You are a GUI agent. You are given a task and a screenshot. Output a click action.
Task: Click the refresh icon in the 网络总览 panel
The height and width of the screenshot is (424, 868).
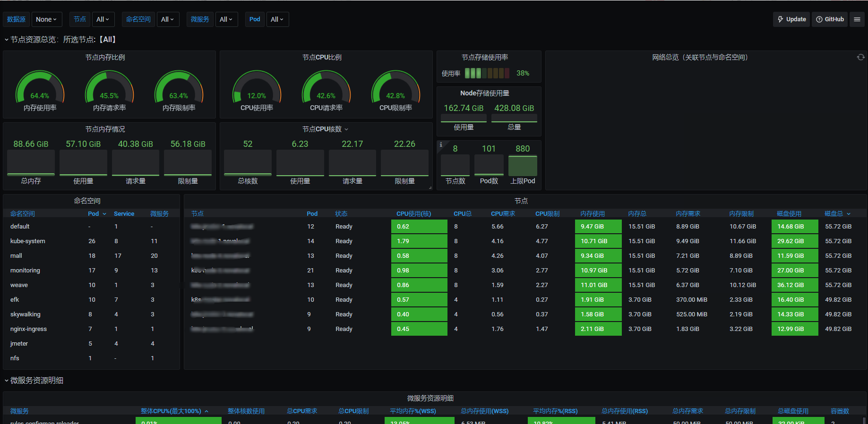point(860,57)
